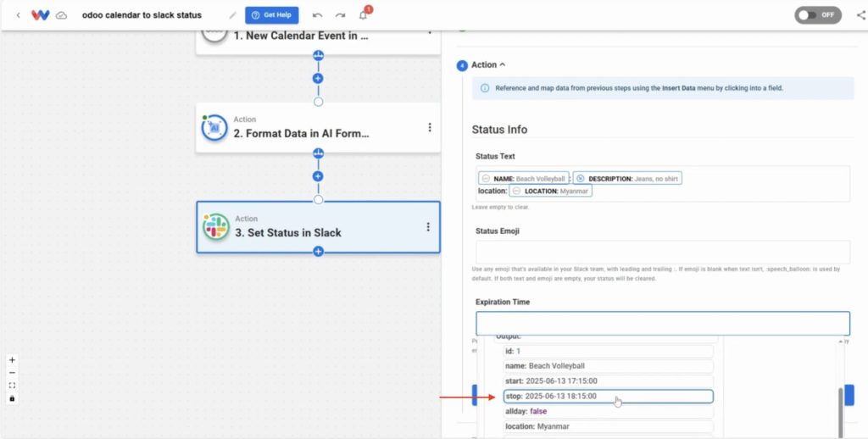Click branch icon under New Calendar Event

(x=319, y=55)
